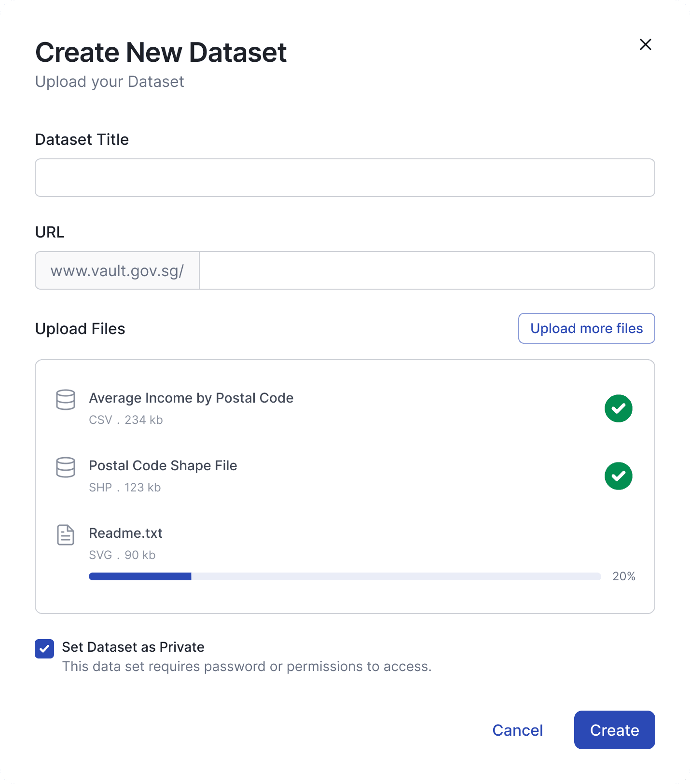Click Upload more files button

coord(587,328)
